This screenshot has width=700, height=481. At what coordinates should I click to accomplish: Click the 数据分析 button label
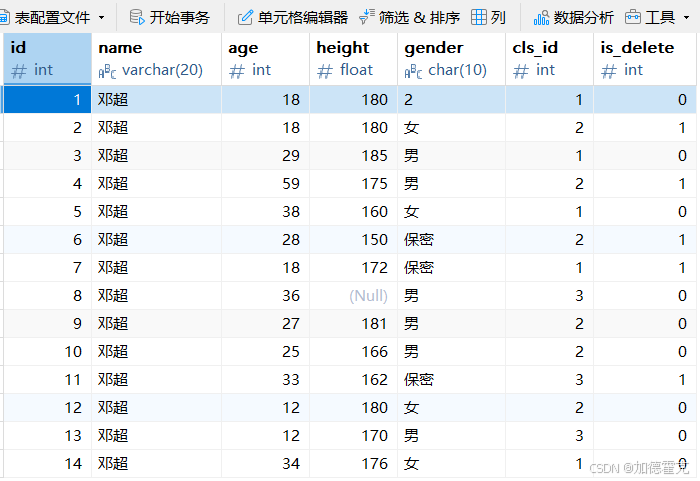tap(583, 17)
